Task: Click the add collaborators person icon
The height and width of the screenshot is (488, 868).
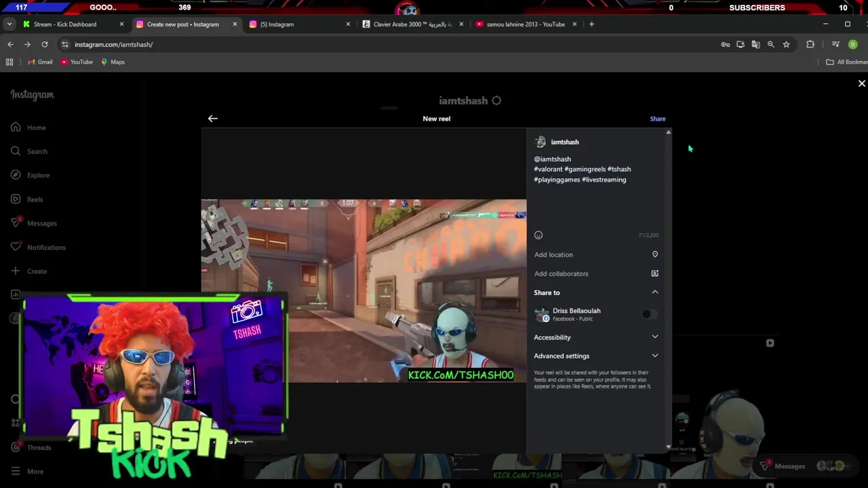Action: [655, 273]
